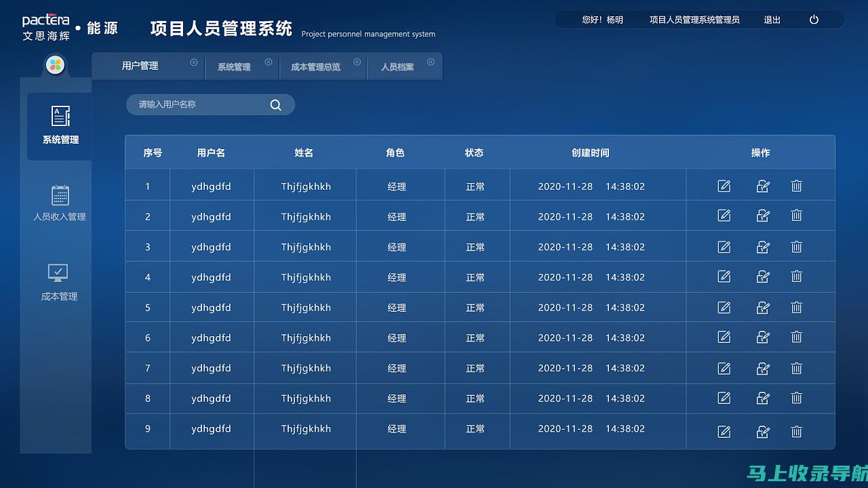Close the 成本管理总览 tab
Image resolution: width=868 pixels, height=488 pixels.
(x=356, y=62)
